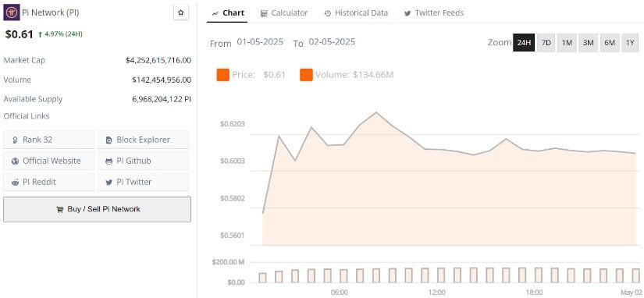
Task: Click Buy / Sell Pi Network button
Action: point(98,209)
